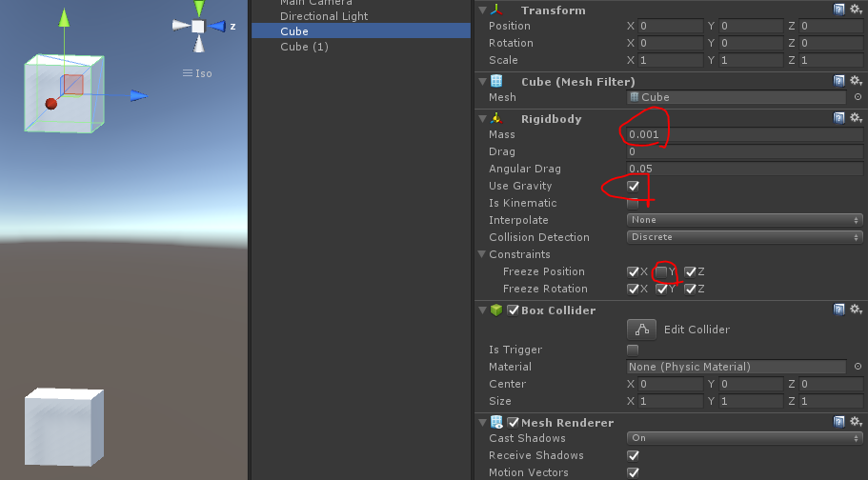Screen dimensions: 868x480
Task: Uncheck Freeze Rotation Y
Action: 661,289
